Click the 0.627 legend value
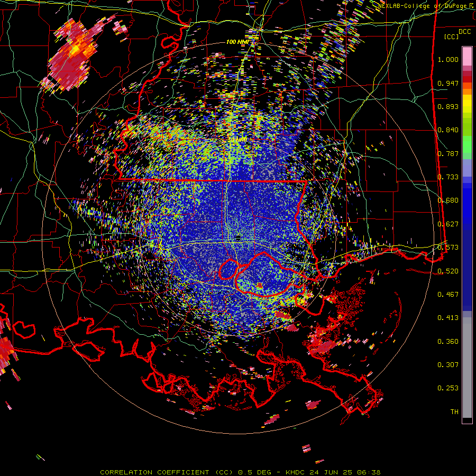This screenshot has height=476, width=476. [x=448, y=224]
